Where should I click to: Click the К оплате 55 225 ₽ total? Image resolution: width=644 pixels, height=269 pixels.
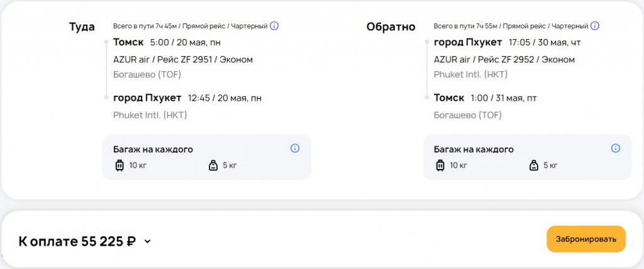77,241
